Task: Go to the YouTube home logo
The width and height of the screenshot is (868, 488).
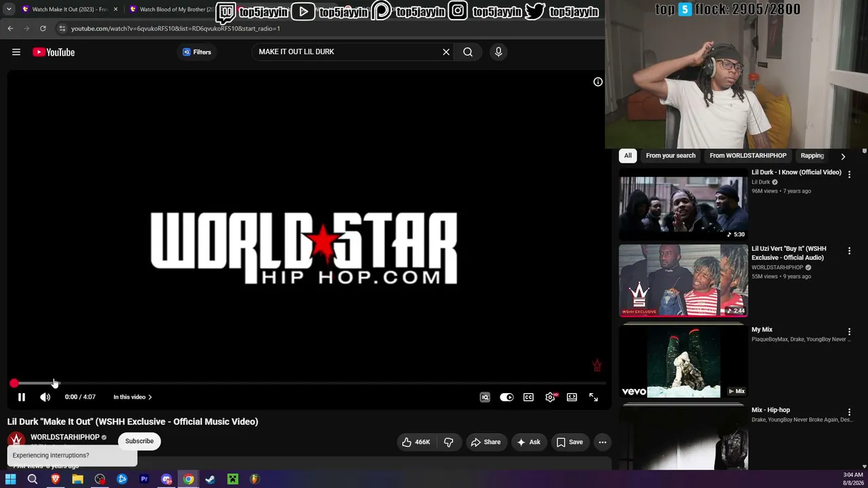Action: (54, 52)
